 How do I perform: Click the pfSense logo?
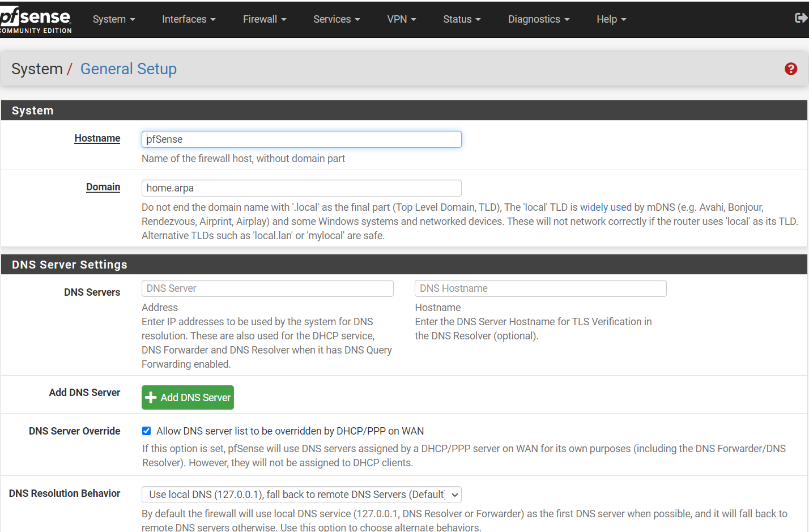point(35,20)
